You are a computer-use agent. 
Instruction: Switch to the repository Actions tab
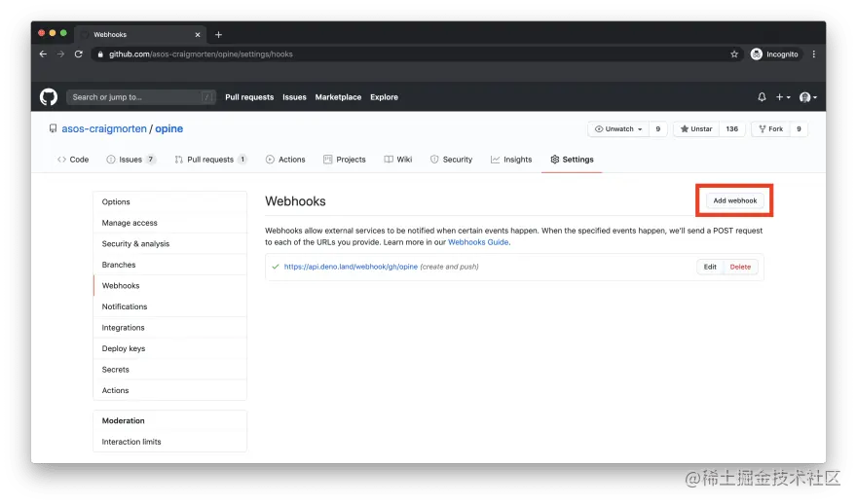pyautogui.click(x=285, y=160)
